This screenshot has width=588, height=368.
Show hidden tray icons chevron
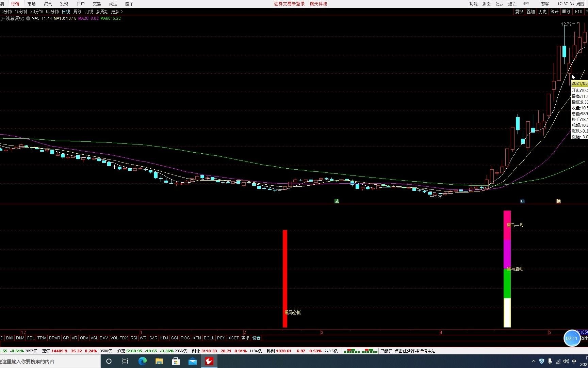pos(533,361)
